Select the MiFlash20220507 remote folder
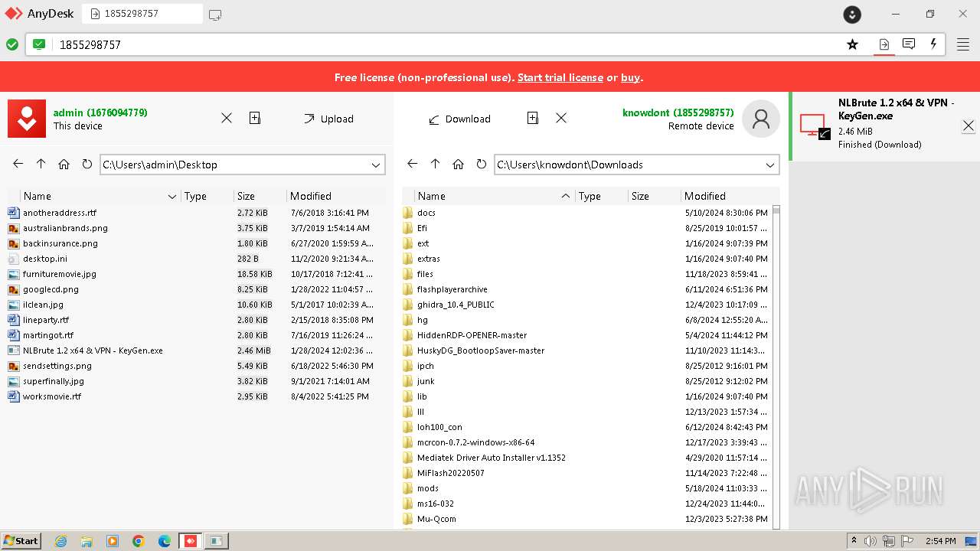 [x=586, y=473]
